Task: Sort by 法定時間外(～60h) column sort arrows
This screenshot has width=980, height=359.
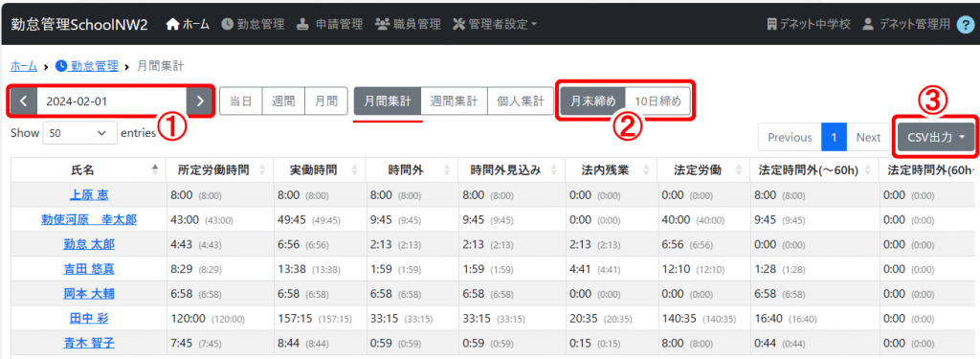Action: (868, 169)
